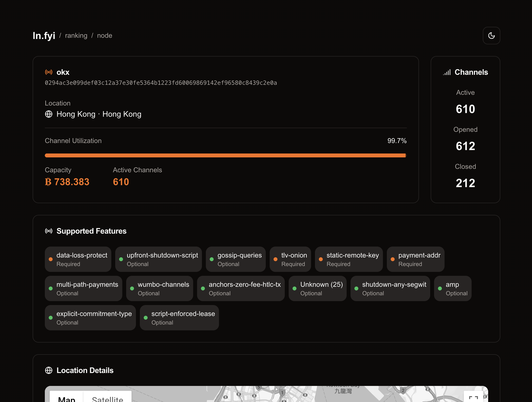
Task: Click the Hong Kong · Hong Kong location text
Action: point(99,114)
